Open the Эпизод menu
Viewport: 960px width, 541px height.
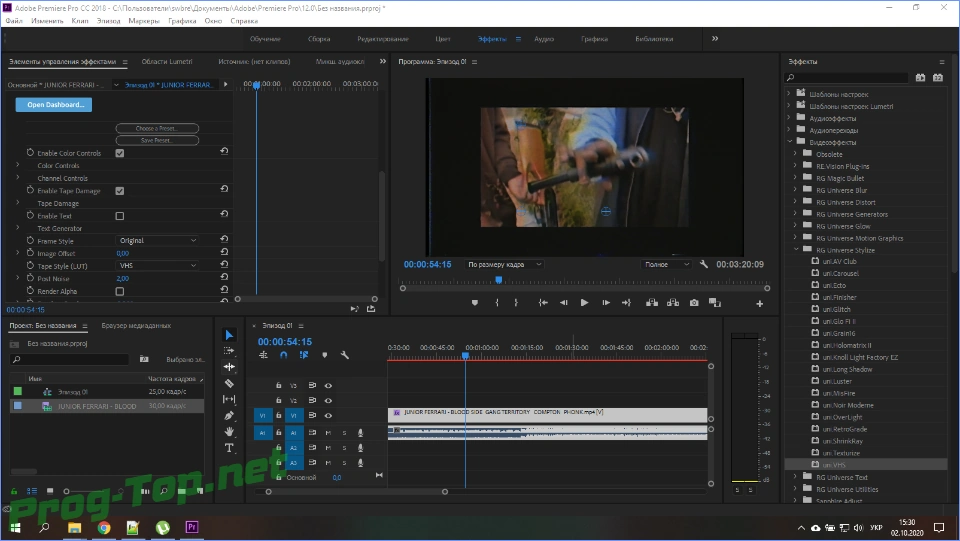[108, 21]
